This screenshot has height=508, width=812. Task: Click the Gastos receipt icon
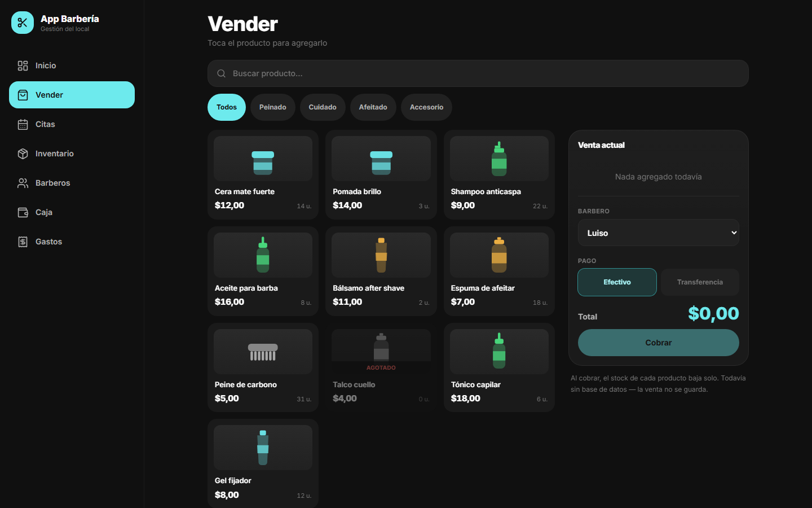23,242
